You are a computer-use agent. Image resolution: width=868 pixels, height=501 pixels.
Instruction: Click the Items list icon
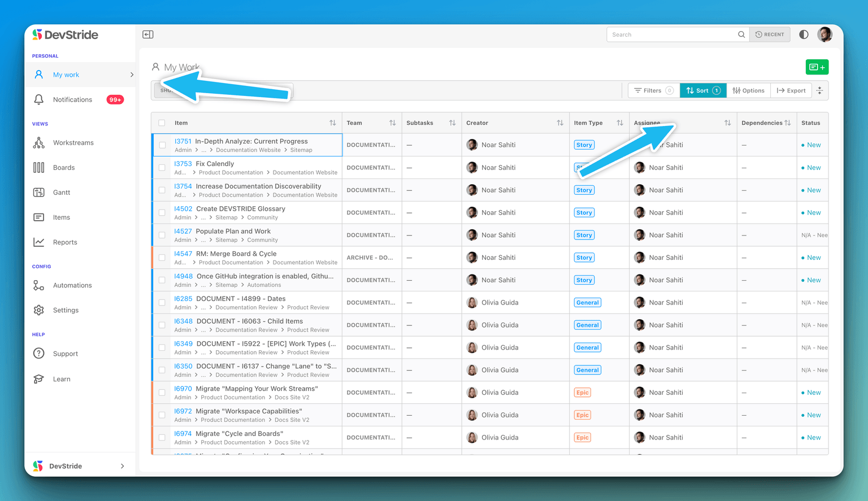tap(38, 217)
